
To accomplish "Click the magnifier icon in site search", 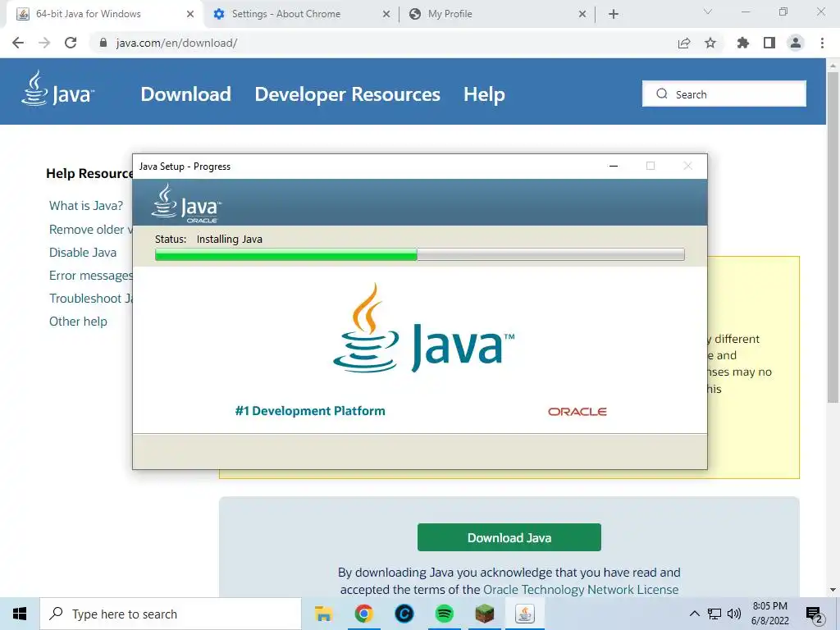I will pyautogui.click(x=662, y=94).
